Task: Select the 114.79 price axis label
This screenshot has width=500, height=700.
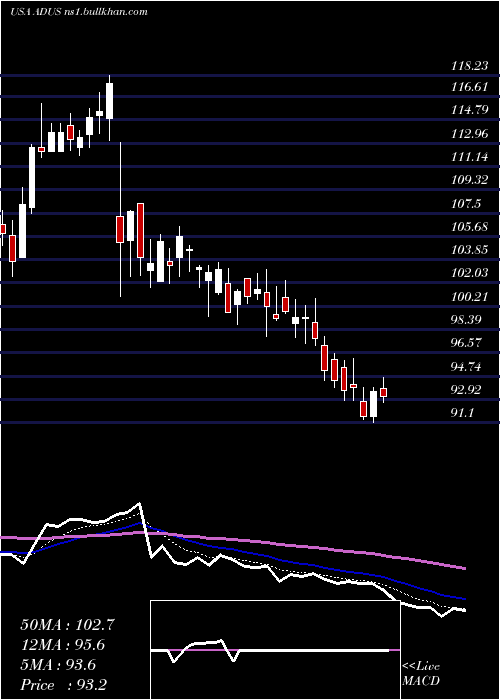Action: click(469, 109)
